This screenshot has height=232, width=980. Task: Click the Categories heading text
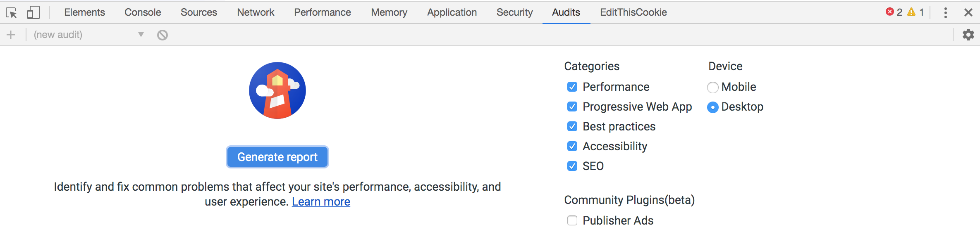[592, 66]
